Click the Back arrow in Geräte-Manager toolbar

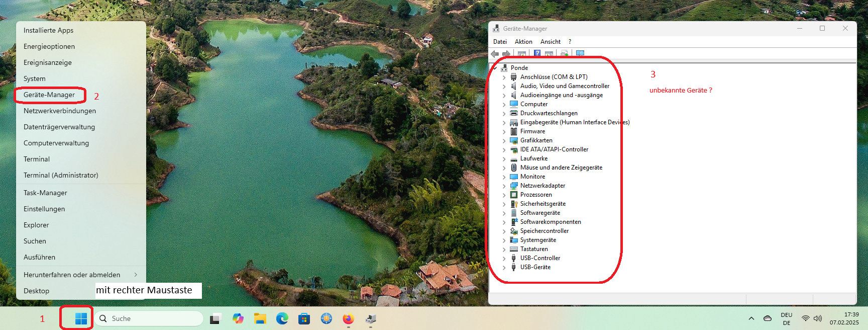coord(495,54)
